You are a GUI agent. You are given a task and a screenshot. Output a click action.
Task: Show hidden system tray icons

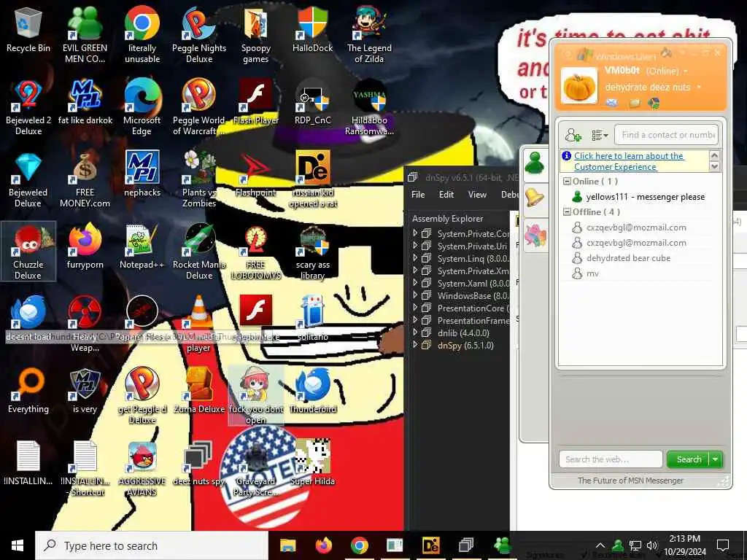[600, 545]
